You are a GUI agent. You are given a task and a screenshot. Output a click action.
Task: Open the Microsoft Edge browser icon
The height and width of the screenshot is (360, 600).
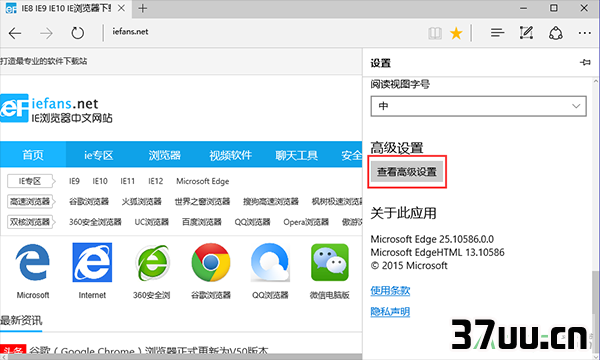33,262
